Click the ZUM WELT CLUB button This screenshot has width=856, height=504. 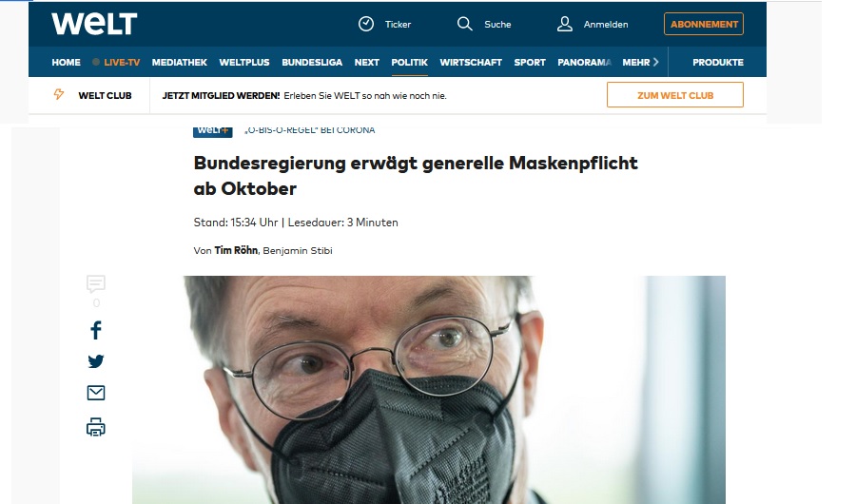point(674,95)
